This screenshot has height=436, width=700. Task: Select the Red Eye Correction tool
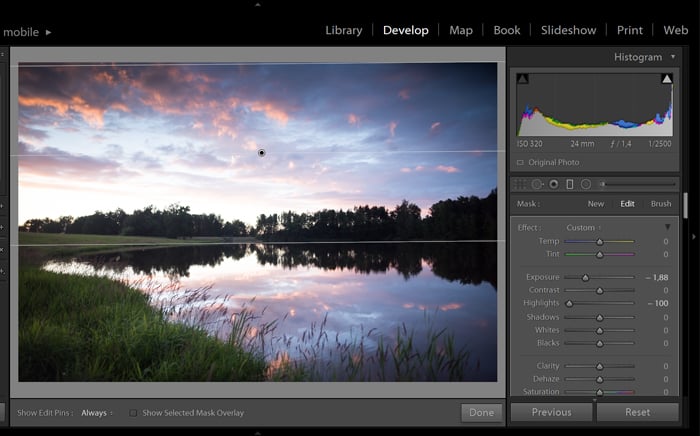click(554, 184)
